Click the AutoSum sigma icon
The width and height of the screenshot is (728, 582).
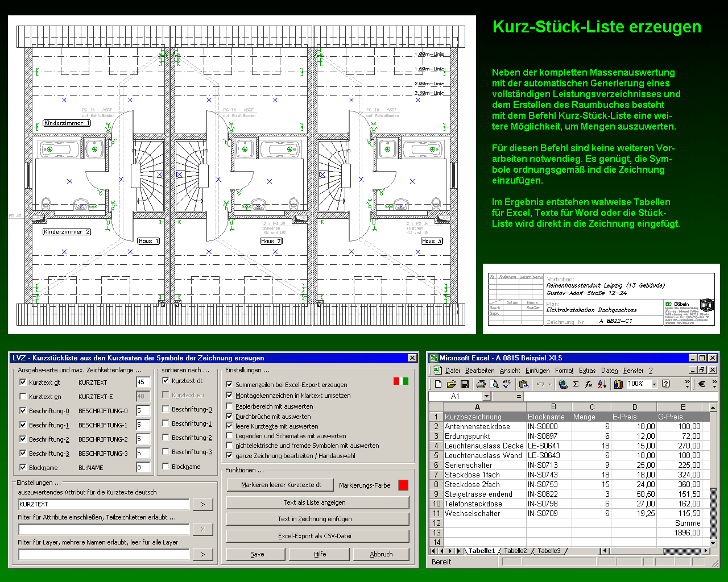tap(576, 384)
